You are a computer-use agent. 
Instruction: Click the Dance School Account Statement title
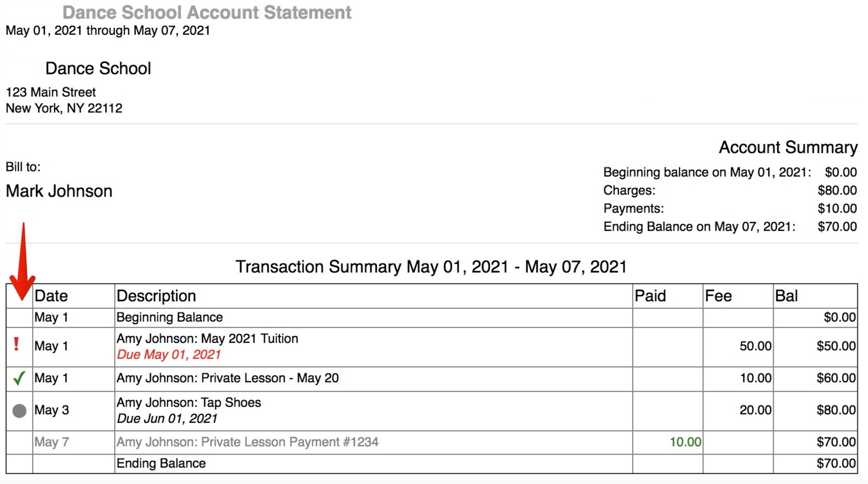click(x=207, y=13)
